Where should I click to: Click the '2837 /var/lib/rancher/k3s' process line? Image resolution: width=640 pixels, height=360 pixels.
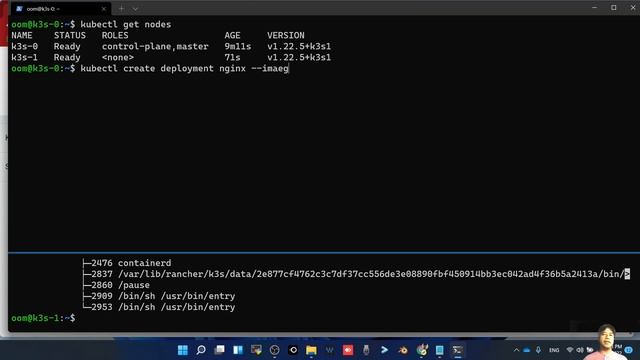point(356,274)
